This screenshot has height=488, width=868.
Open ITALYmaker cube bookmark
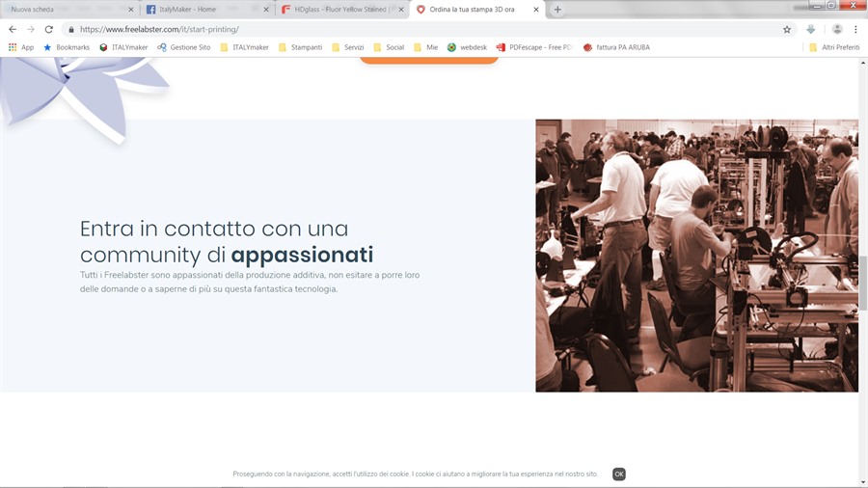click(x=123, y=47)
